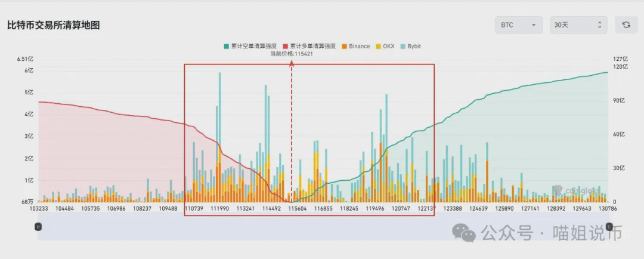Click the up-down arrows in 30天 selector
This screenshot has height=259, width=644.
coord(599,25)
